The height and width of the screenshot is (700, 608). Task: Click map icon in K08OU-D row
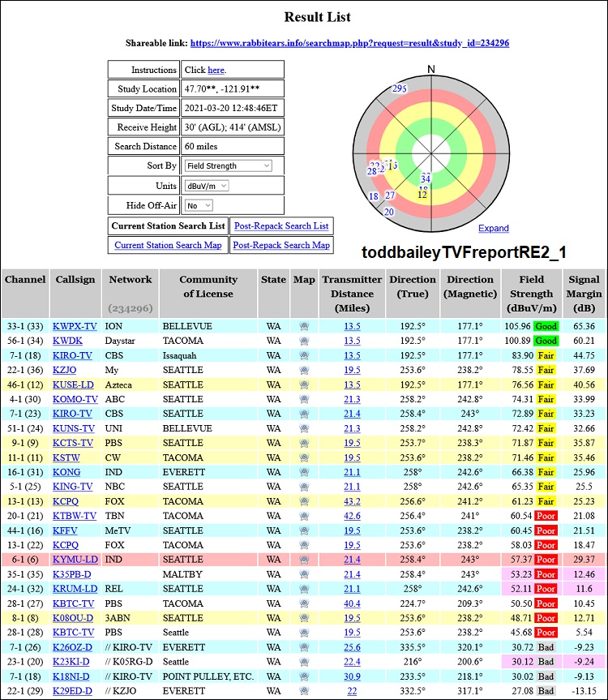coord(304,618)
